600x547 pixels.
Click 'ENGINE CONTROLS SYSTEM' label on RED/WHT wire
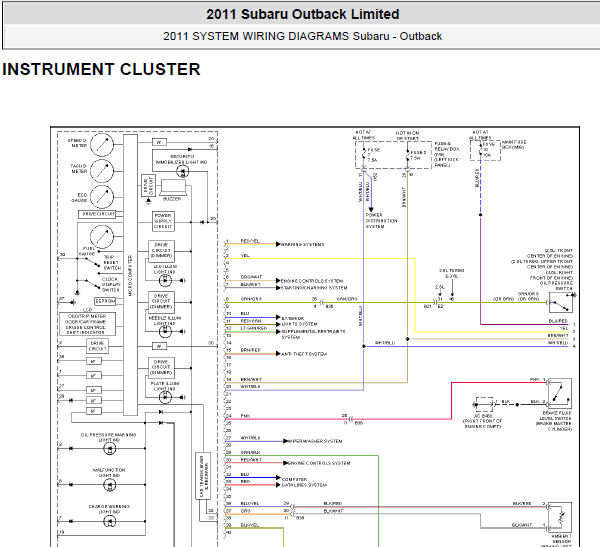point(320,463)
